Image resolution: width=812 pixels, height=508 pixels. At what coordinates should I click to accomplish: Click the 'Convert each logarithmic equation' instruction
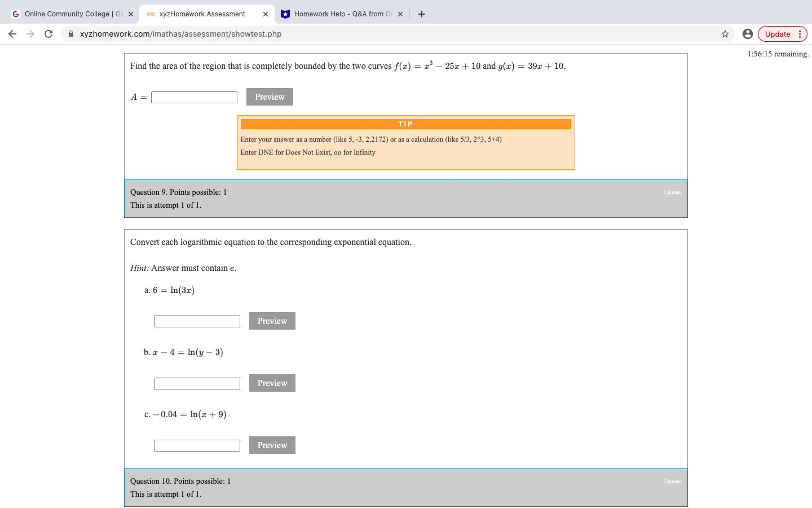pos(271,242)
